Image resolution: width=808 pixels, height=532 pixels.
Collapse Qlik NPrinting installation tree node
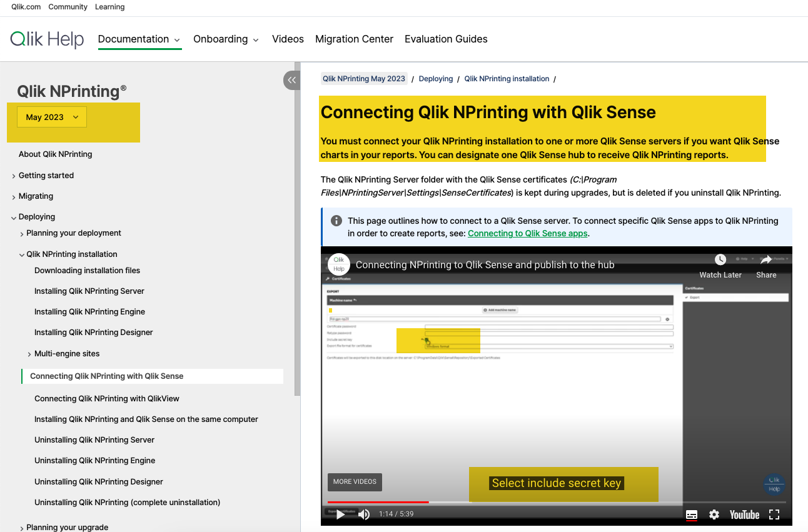22,255
